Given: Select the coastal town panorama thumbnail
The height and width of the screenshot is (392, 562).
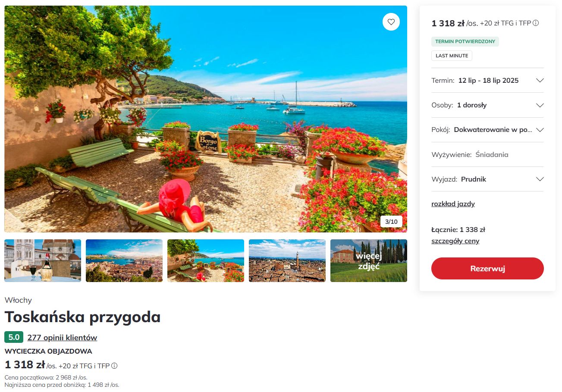Looking at the screenshot, I should pyautogui.click(x=124, y=260).
